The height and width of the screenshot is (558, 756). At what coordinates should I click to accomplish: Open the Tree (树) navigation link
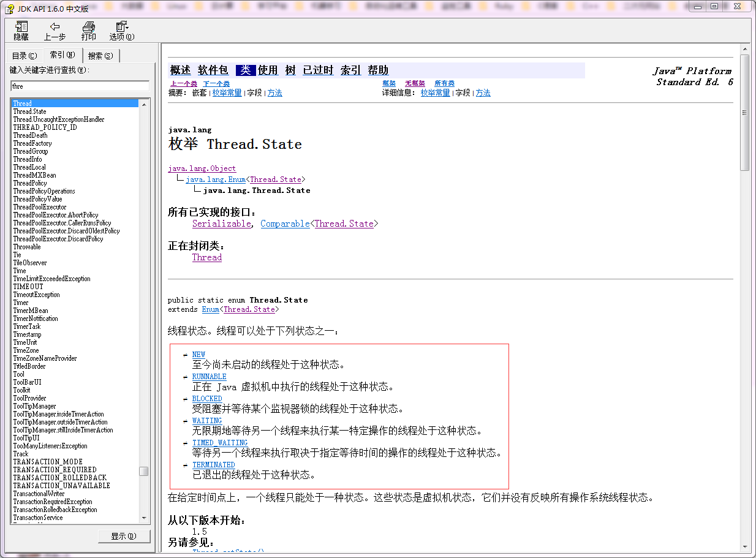coord(290,70)
